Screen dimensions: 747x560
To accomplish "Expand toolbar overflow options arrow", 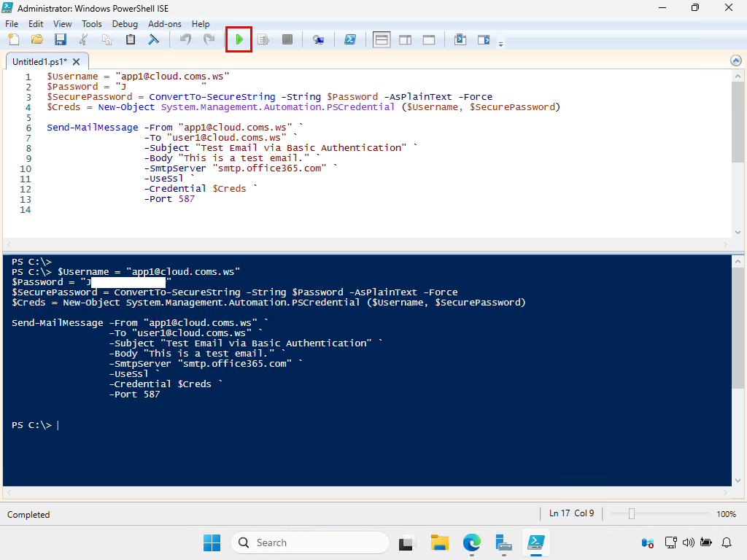I will (x=500, y=44).
